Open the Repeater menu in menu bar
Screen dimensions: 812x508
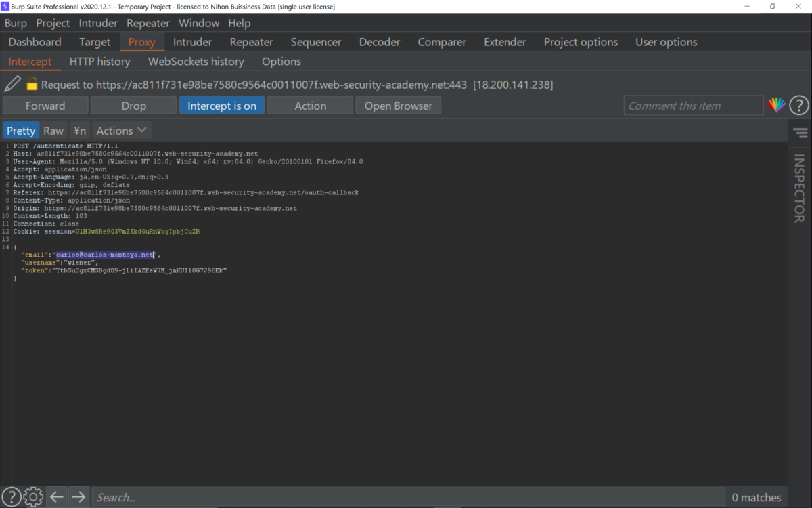(x=148, y=23)
